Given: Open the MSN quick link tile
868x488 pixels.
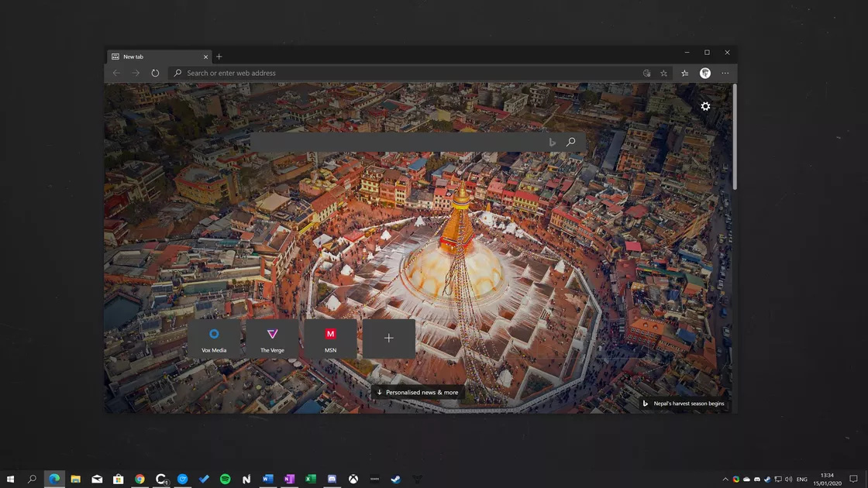Looking at the screenshot, I should (x=330, y=339).
